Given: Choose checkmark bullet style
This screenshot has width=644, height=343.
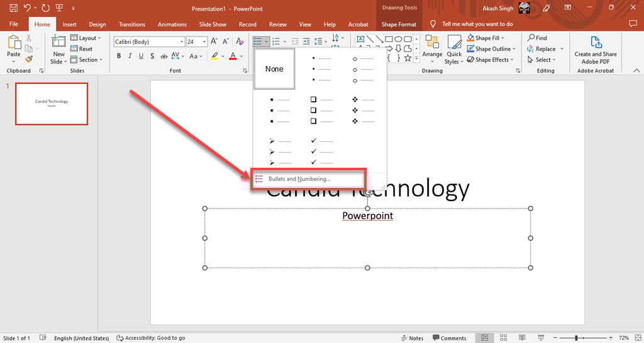Looking at the screenshot, I should tap(321, 151).
